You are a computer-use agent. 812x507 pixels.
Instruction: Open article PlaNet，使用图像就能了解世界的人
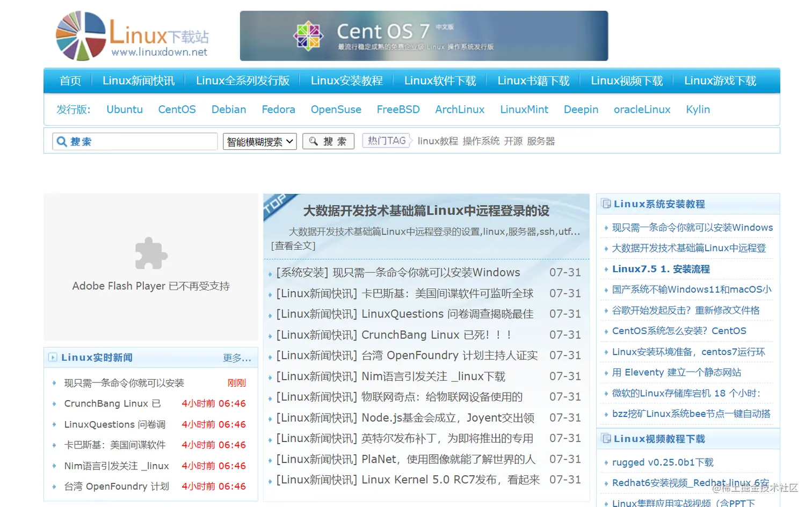448,459
